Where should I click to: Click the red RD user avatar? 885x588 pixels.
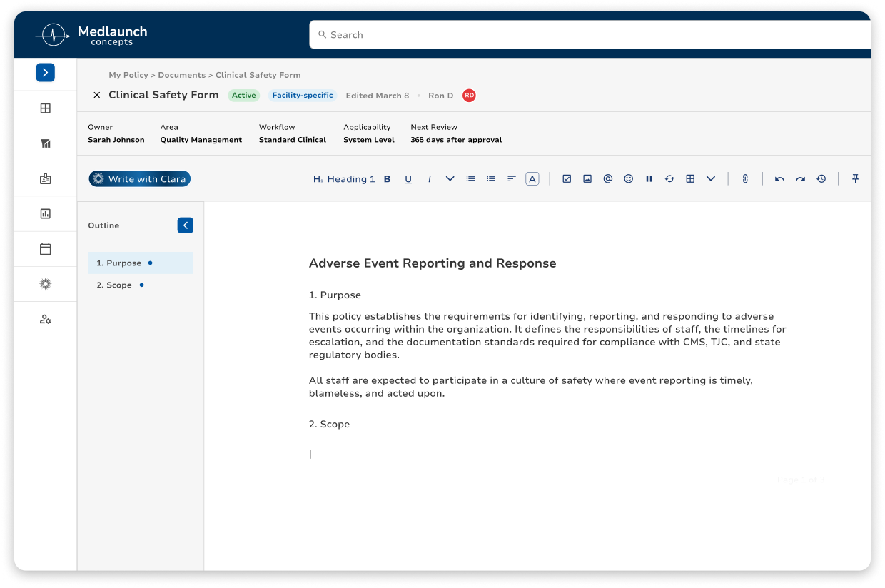coord(469,95)
